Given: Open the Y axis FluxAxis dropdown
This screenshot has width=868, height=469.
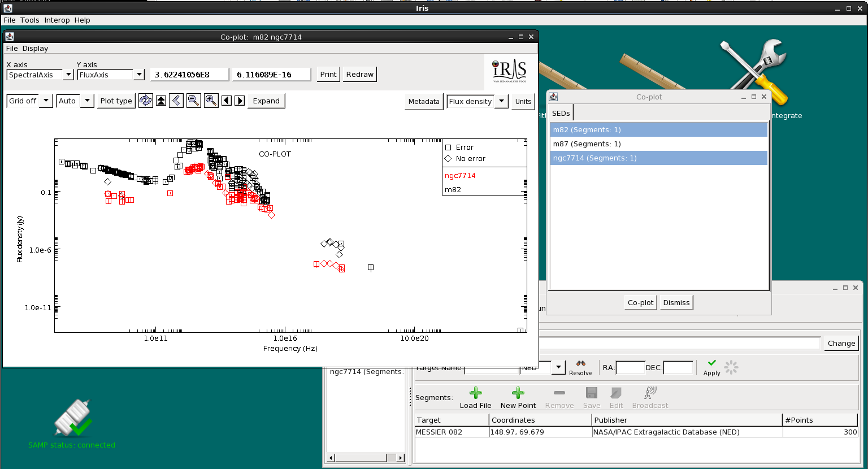Looking at the screenshot, I should click(139, 75).
